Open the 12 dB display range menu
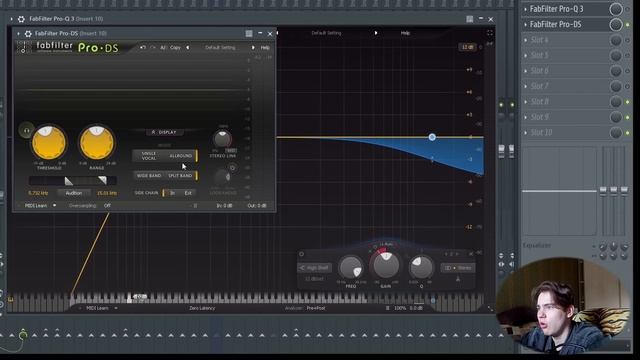The height and width of the screenshot is (360, 640). (x=467, y=47)
